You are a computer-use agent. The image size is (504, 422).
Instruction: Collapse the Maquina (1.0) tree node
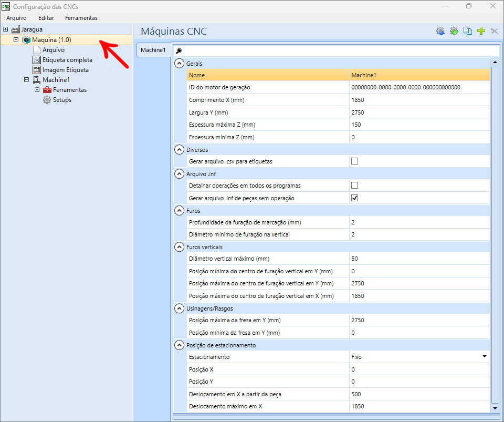(16, 40)
